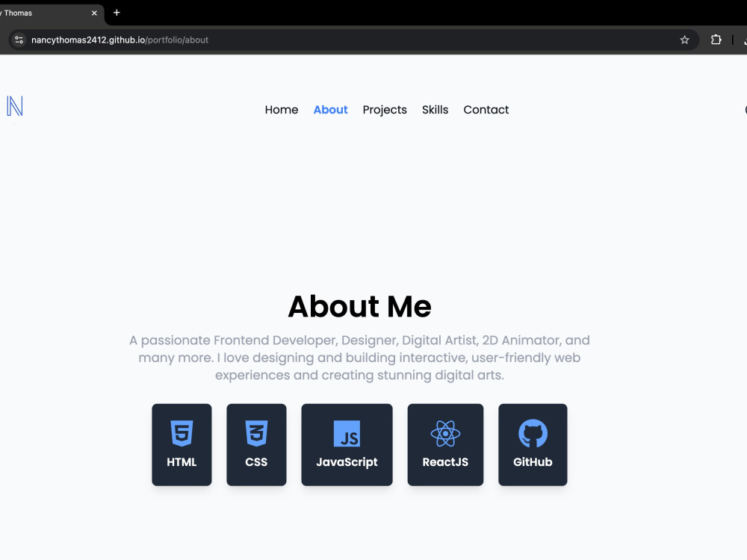Click the CSS3 shield icon
747x560 pixels.
(x=256, y=433)
